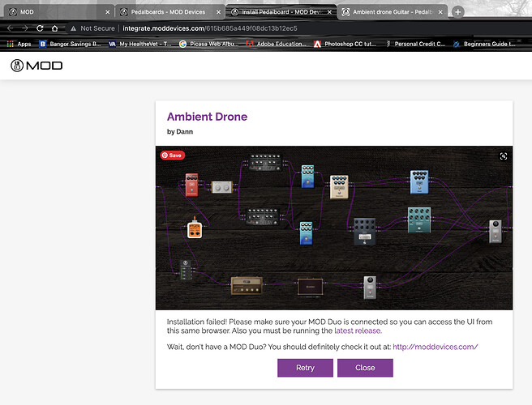Open the Bangor Savings bookmark

click(x=70, y=44)
